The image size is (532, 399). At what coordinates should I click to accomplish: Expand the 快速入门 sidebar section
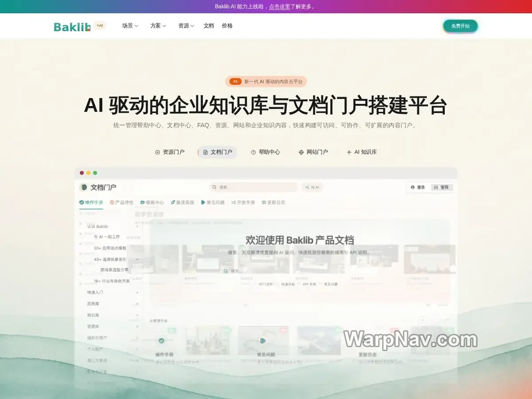[137, 293]
